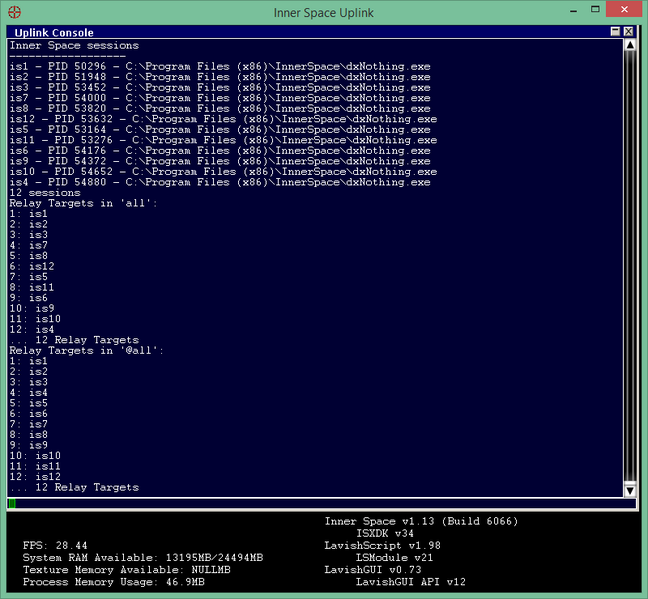
Task: Click the is5 PID 53164 session line
Action: point(220,130)
